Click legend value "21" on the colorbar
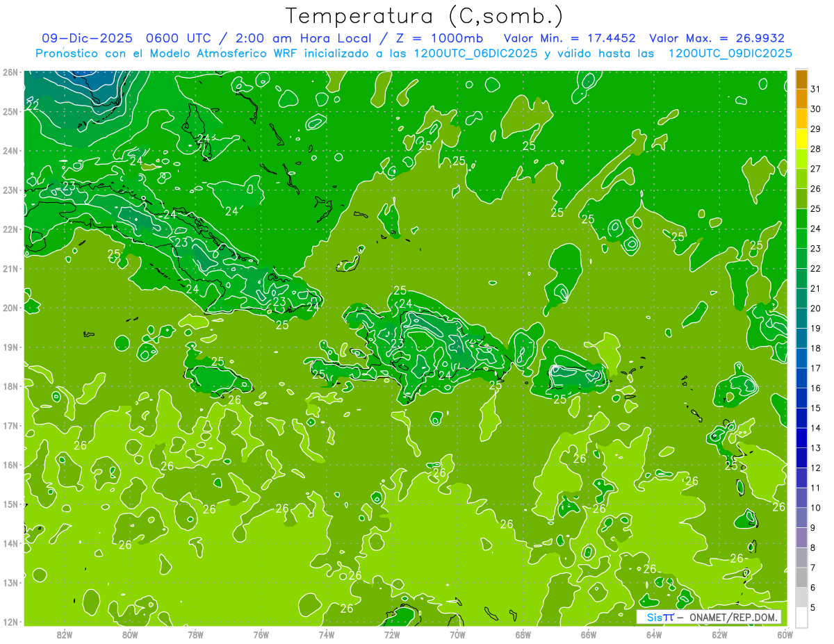This screenshot has width=834, height=644. (x=816, y=288)
